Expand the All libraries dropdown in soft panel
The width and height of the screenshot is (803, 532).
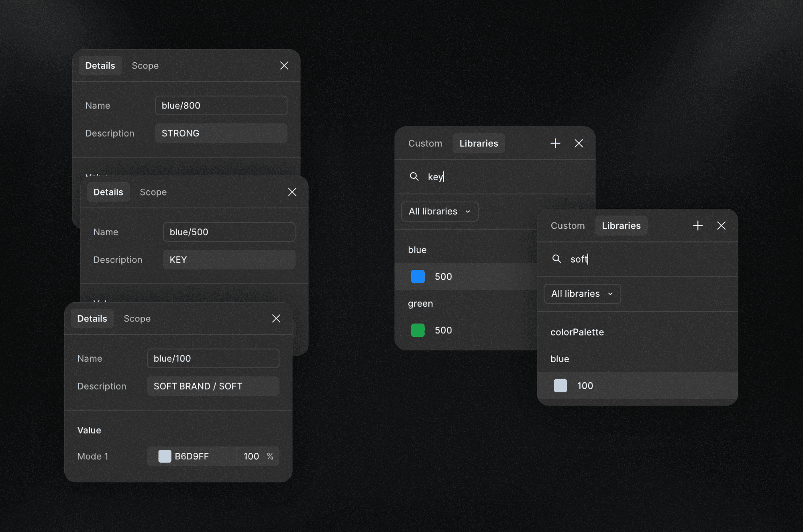(582, 294)
